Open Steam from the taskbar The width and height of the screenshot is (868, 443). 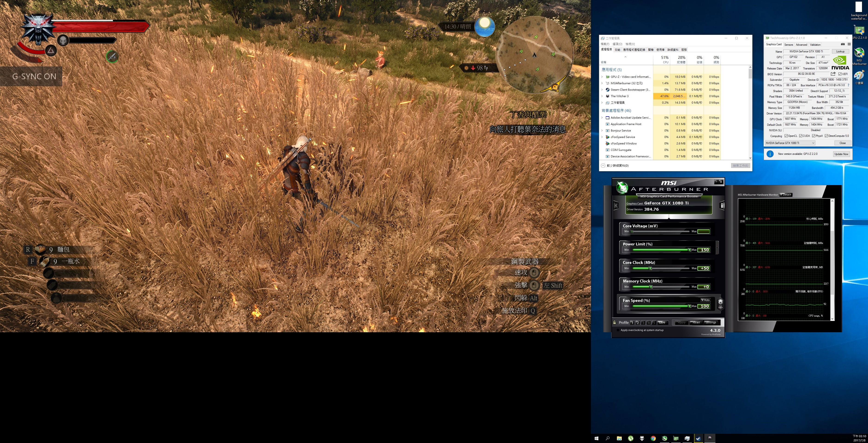(x=698, y=438)
